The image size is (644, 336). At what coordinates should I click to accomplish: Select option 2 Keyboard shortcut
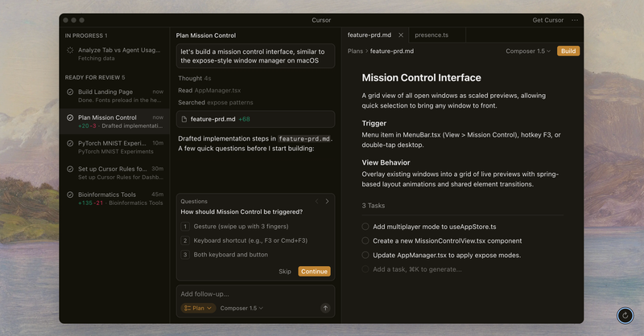click(255, 240)
